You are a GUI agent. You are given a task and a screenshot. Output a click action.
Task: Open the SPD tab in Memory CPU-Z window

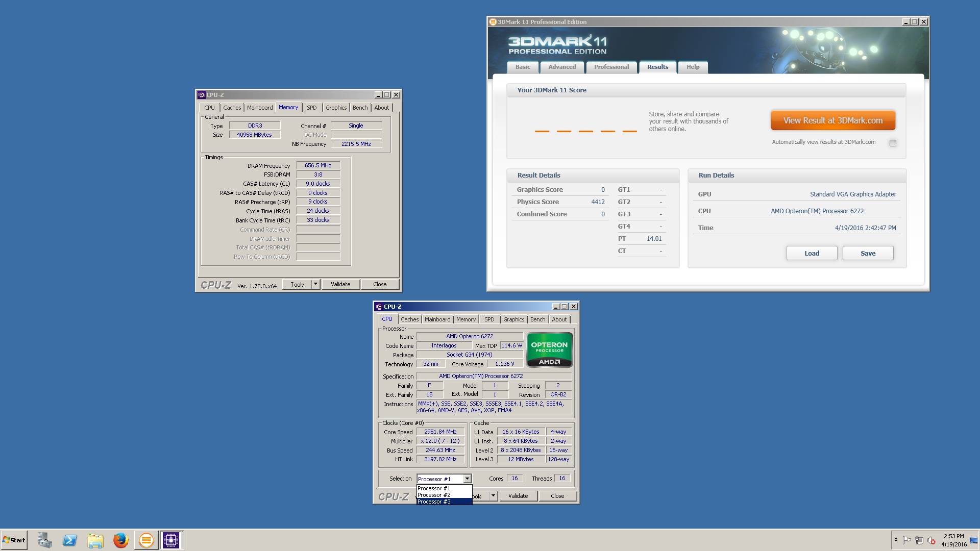click(x=312, y=108)
